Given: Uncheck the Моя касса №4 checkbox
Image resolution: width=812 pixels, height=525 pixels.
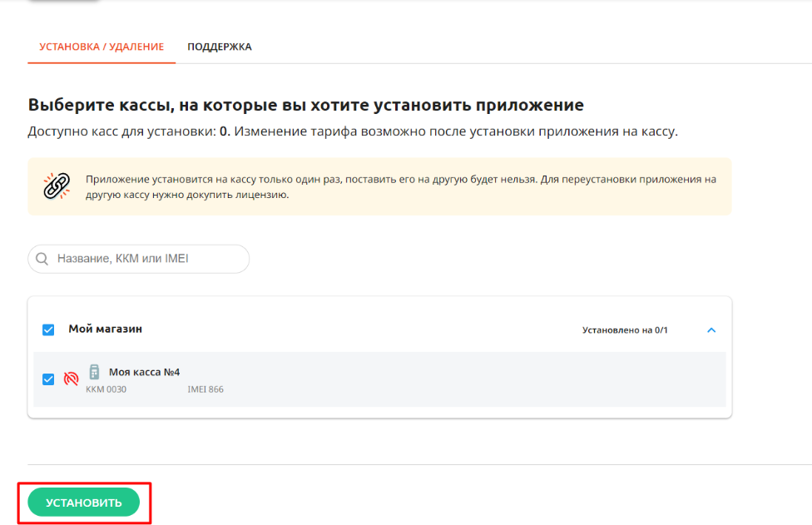Looking at the screenshot, I should click(48, 379).
